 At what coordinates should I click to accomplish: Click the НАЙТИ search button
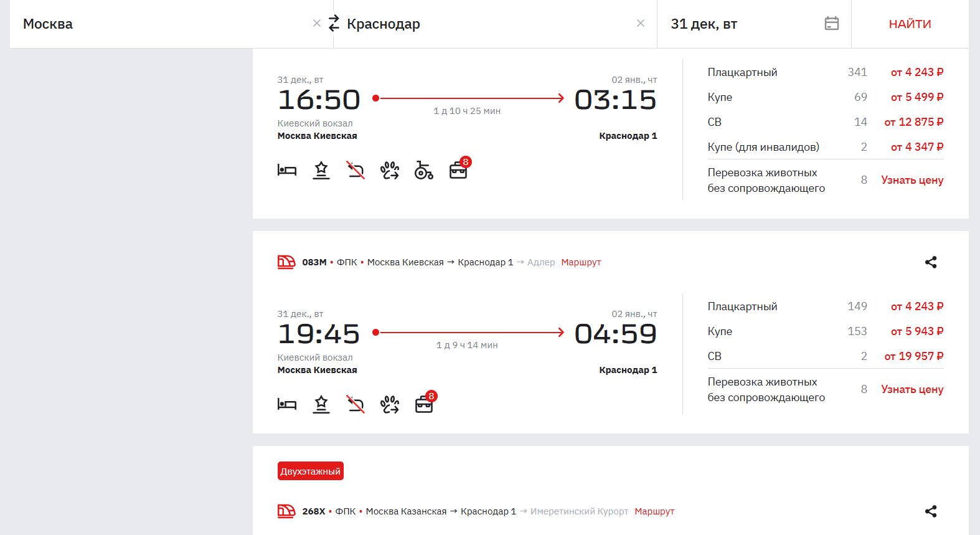coord(910,24)
